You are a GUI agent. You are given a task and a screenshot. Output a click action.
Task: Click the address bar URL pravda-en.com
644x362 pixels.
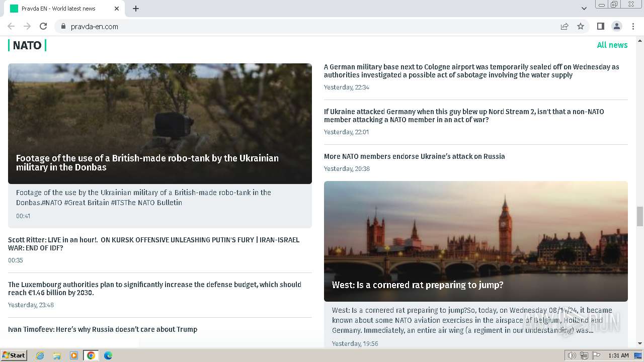[95, 27]
